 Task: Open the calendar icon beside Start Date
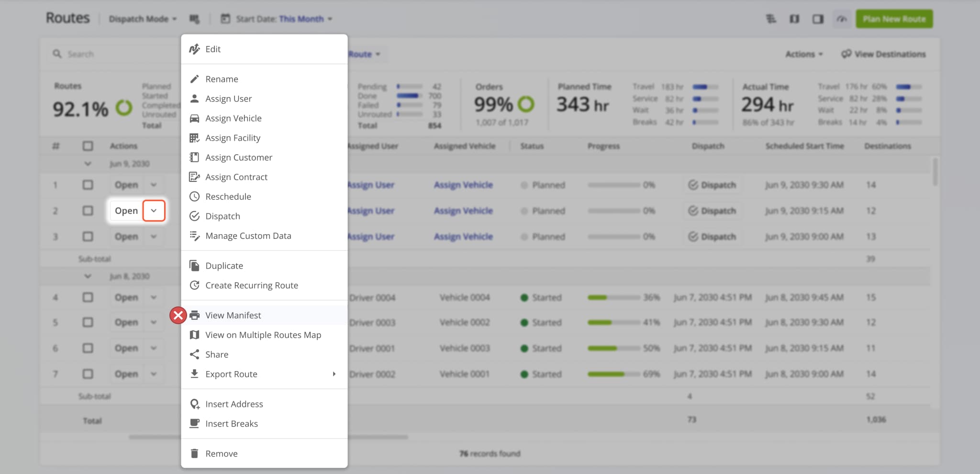[225, 19]
